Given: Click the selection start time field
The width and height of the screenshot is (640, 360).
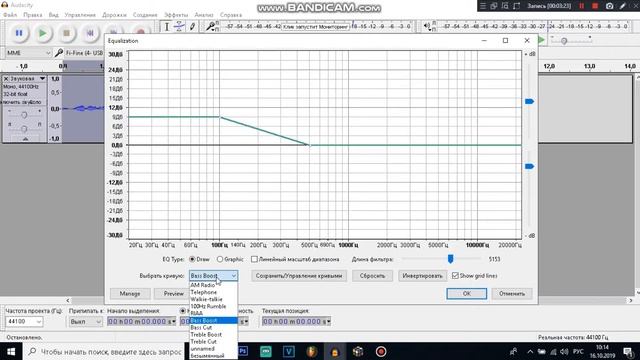Looking at the screenshot, I should click(x=141, y=322).
